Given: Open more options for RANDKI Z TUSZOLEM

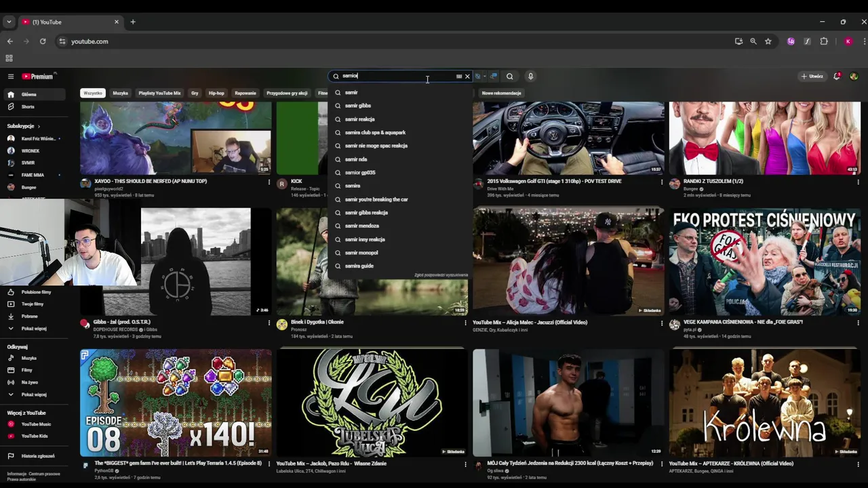Looking at the screenshot, I should click(858, 182).
